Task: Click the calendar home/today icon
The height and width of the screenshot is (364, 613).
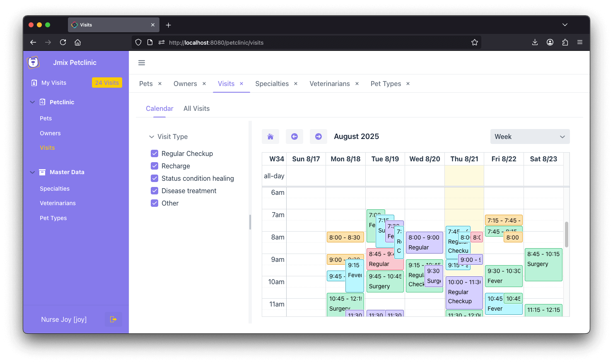Action: (x=270, y=136)
